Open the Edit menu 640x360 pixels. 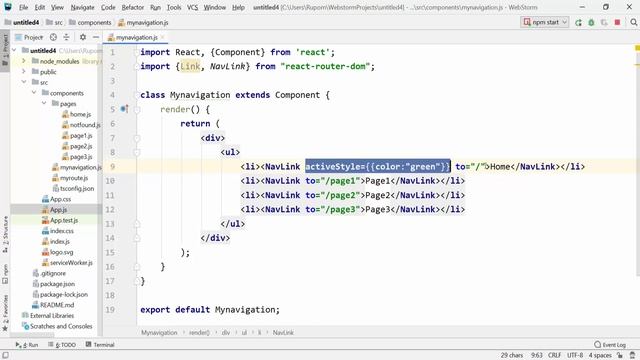pyautogui.click(x=40, y=7)
